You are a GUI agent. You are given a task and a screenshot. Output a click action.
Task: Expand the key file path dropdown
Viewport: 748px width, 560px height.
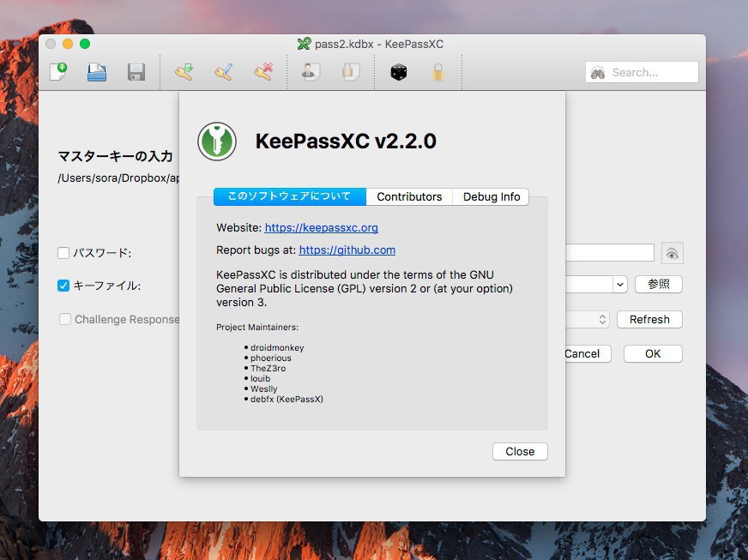click(x=619, y=285)
